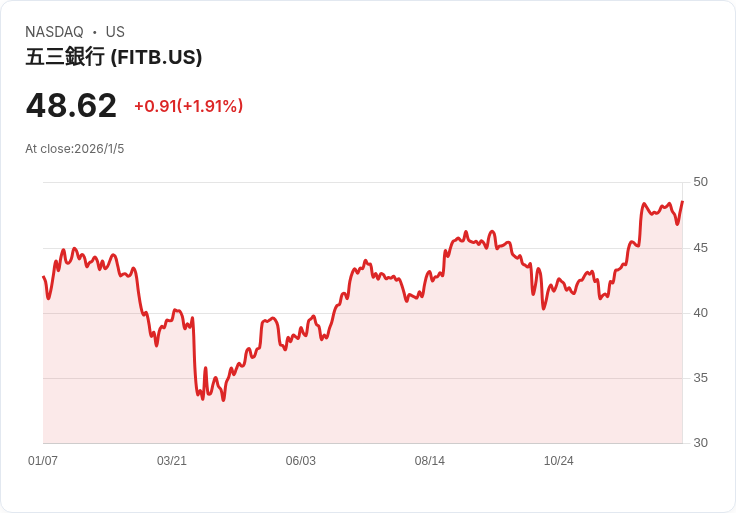Screen dimensions: 736x513
Task: Select the 01/07 date axis marker
Action: [43, 461]
